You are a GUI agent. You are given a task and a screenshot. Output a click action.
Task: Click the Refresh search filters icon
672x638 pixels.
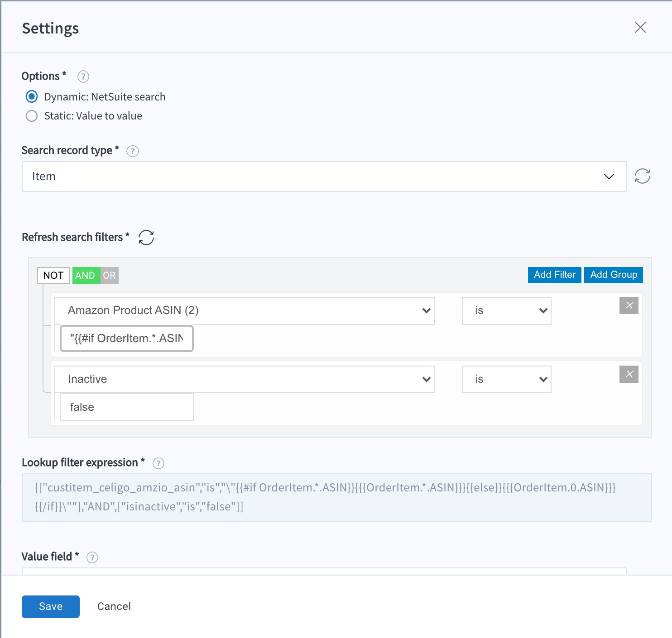pyautogui.click(x=146, y=238)
